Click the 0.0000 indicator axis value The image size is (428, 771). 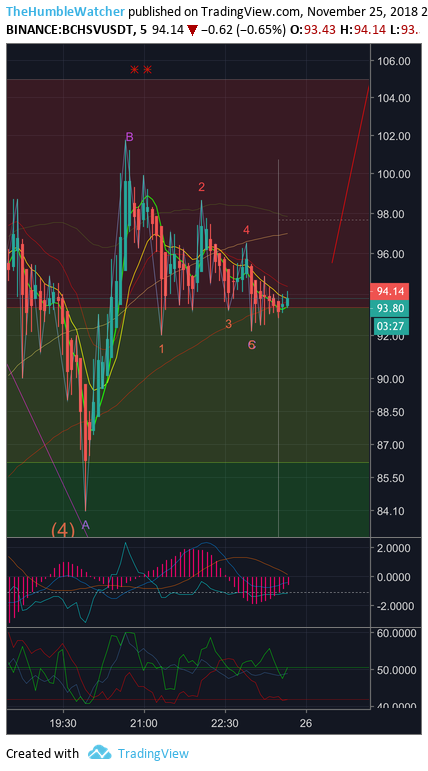click(395, 577)
